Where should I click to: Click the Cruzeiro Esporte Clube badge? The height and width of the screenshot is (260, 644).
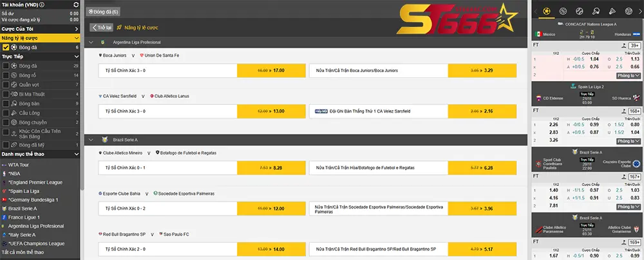point(636,163)
